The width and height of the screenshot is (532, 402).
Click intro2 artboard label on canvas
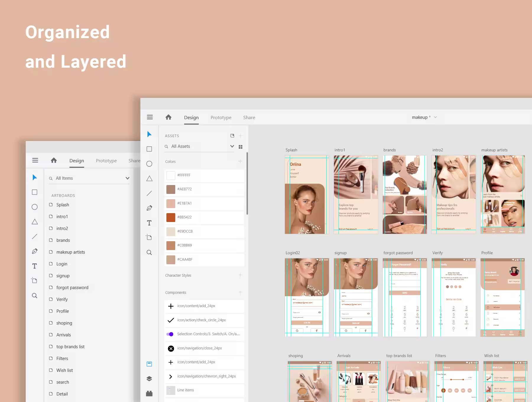pyautogui.click(x=438, y=150)
